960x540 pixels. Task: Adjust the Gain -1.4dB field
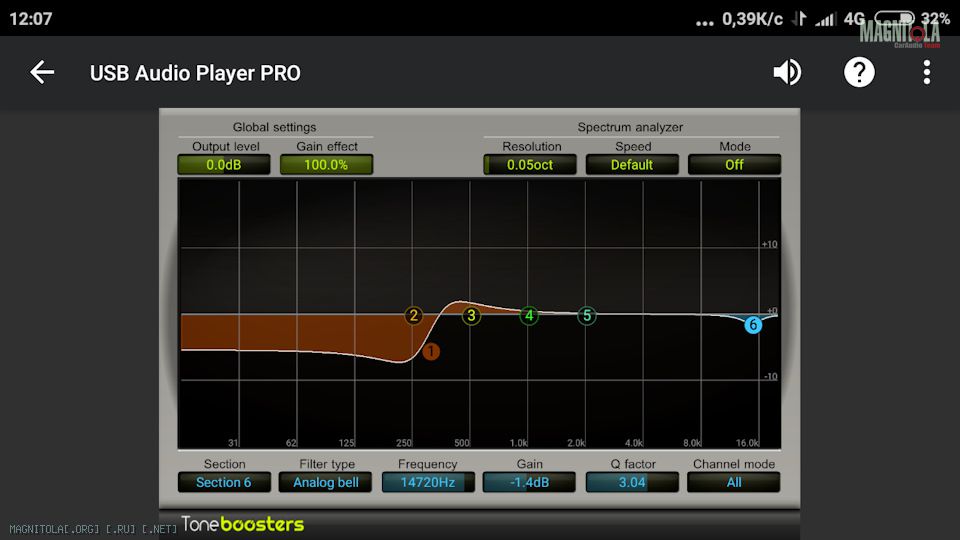pyautogui.click(x=529, y=482)
